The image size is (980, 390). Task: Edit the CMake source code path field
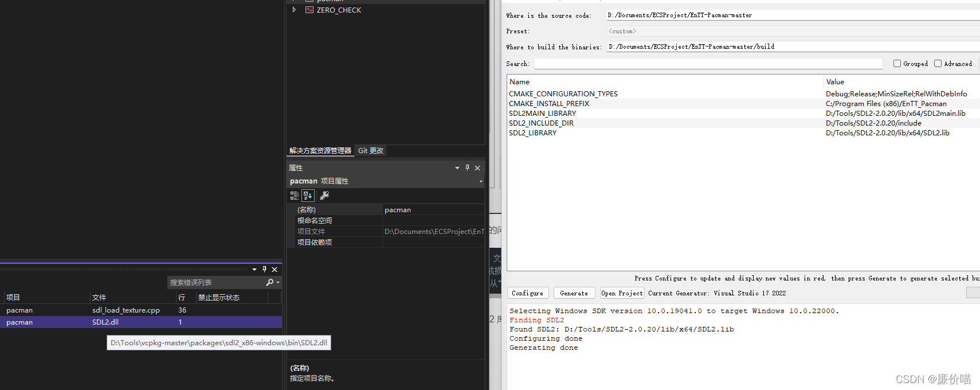(793, 15)
